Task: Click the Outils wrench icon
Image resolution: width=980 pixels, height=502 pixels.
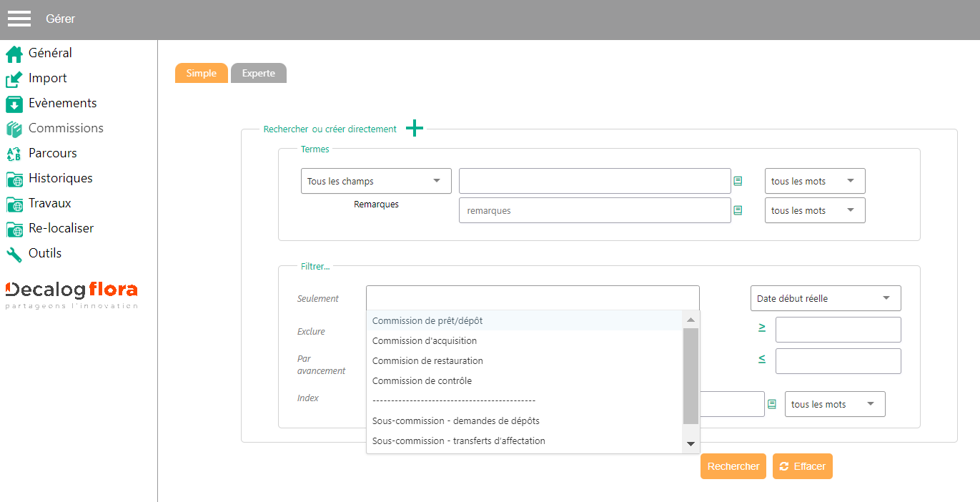Action: pos(14,254)
